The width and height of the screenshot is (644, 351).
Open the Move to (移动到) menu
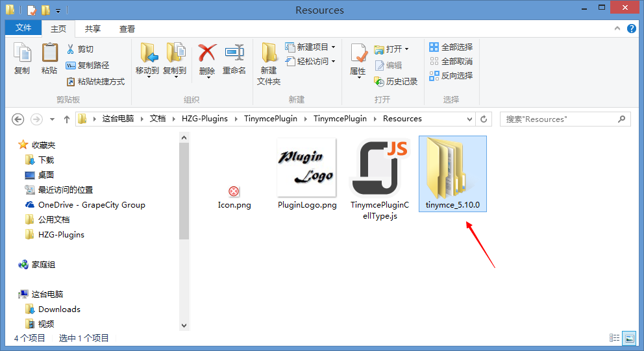coord(148,60)
